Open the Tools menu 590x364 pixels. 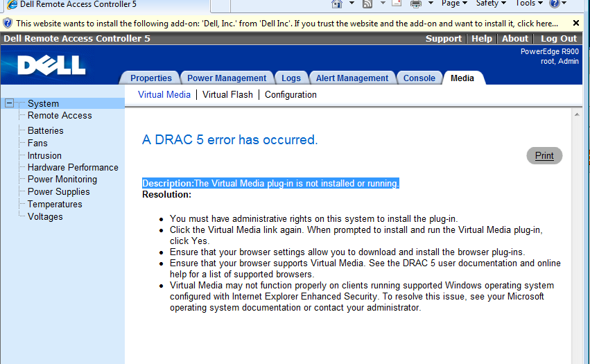coord(529,3)
